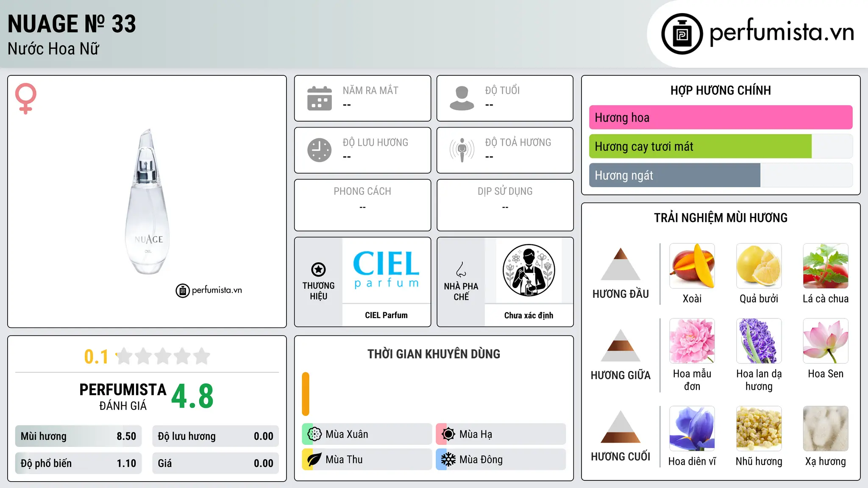The height and width of the screenshot is (488, 868).
Task: Open the CIEL Parfum brand link
Action: point(386,315)
